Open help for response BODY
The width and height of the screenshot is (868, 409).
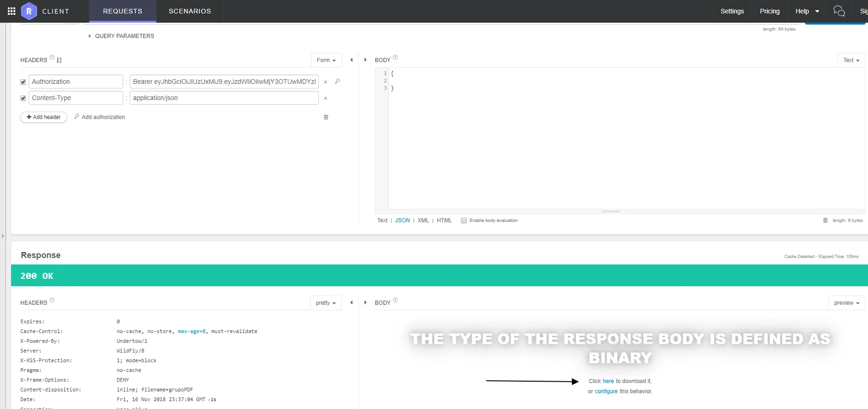pyautogui.click(x=395, y=300)
